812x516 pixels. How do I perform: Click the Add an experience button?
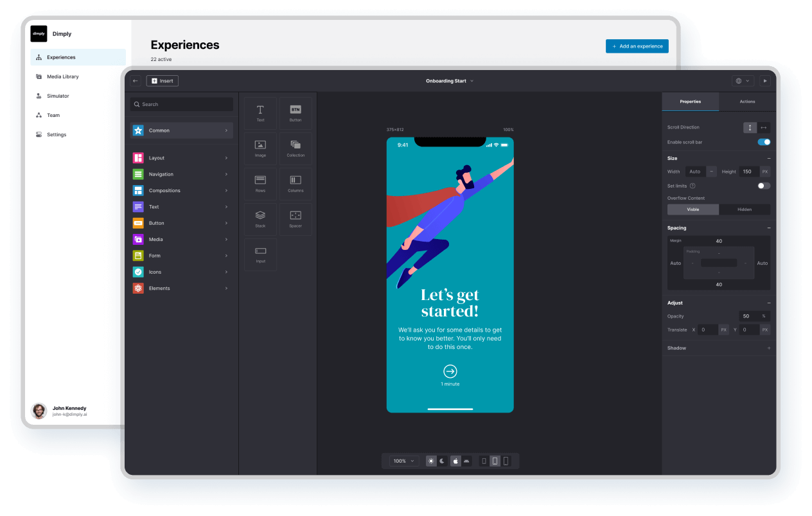pos(637,46)
